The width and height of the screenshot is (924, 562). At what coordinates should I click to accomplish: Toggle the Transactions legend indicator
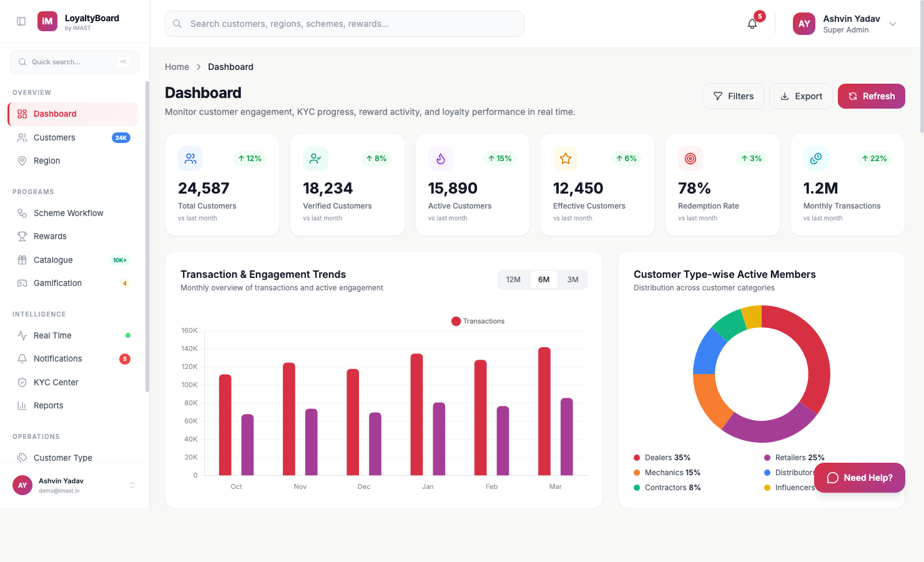pos(456,320)
